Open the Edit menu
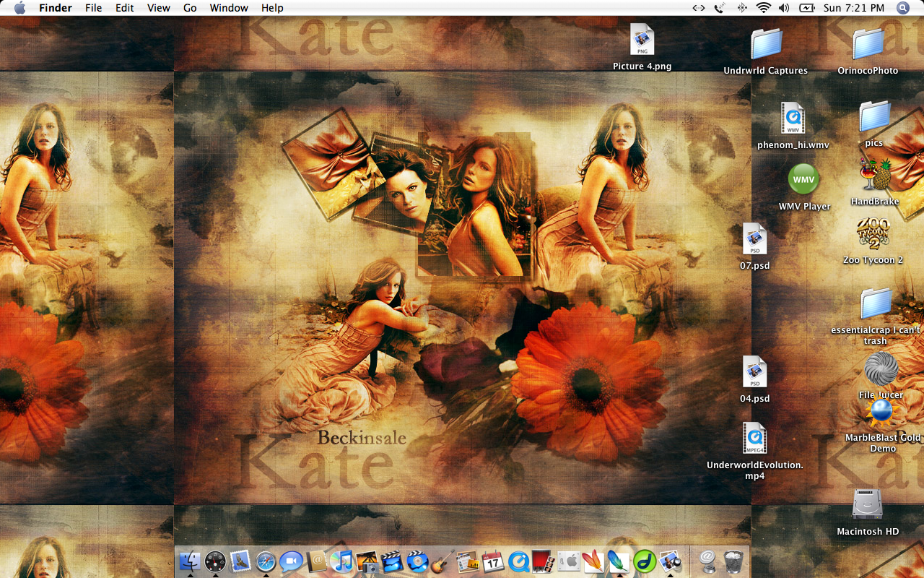924x578 pixels. (x=125, y=8)
